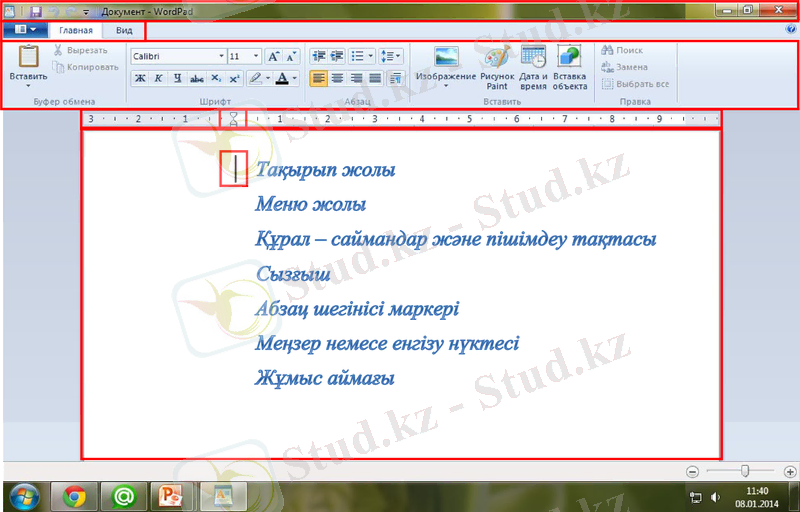Viewport: 800px width, 512px height.
Task: Open Поиск find tool
Action: (622, 50)
